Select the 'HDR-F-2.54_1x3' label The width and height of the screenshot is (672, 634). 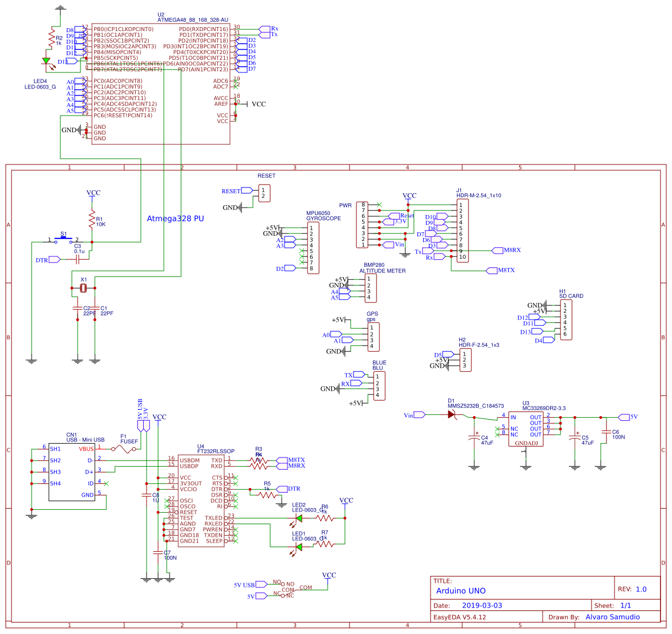tap(479, 345)
